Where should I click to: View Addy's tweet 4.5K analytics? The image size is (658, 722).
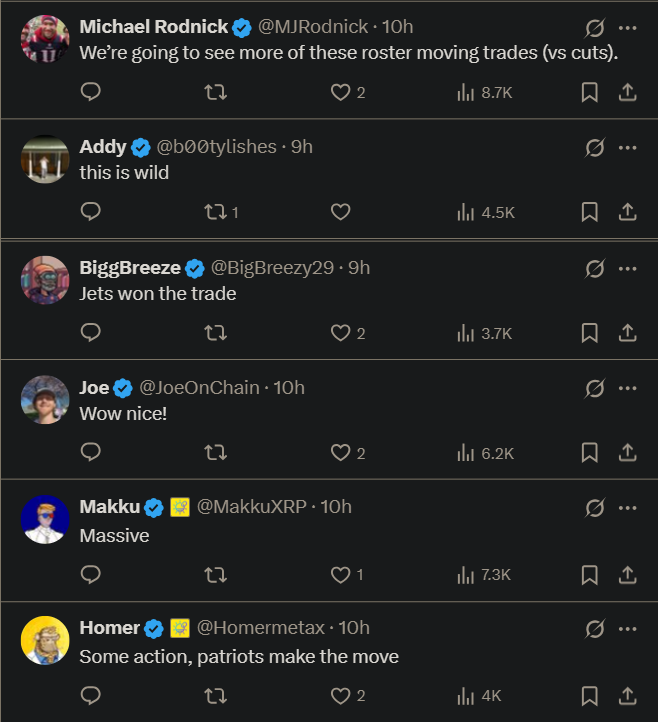485,212
